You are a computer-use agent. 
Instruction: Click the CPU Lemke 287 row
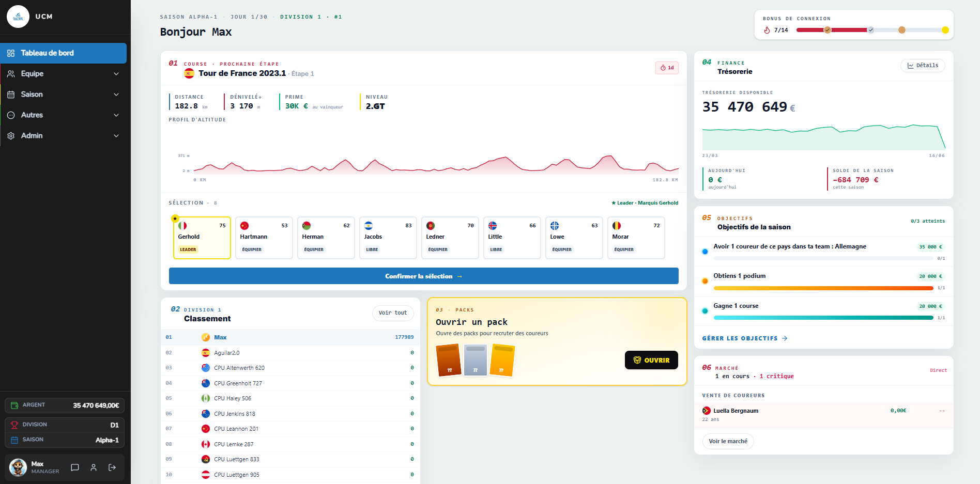click(x=290, y=444)
